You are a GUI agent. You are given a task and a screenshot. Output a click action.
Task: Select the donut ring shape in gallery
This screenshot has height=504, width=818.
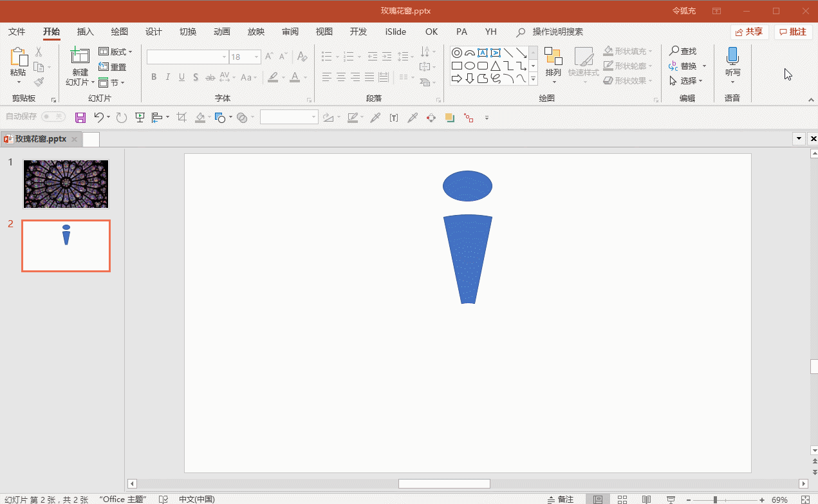(x=457, y=53)
